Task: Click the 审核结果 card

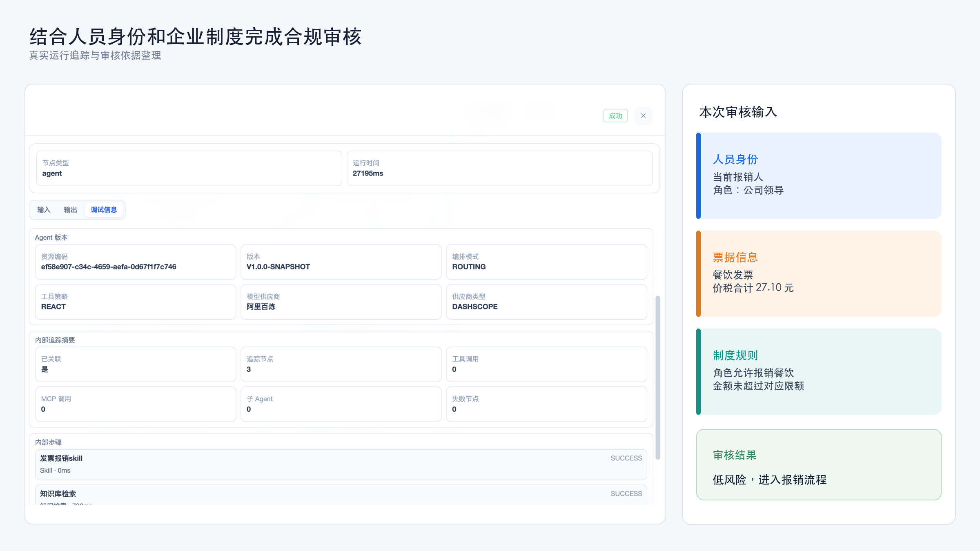Action: 819,464
